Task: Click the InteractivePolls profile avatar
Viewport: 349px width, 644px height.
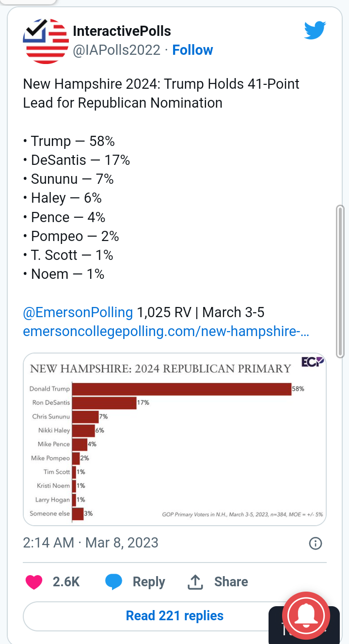Action: pos(46,41)
